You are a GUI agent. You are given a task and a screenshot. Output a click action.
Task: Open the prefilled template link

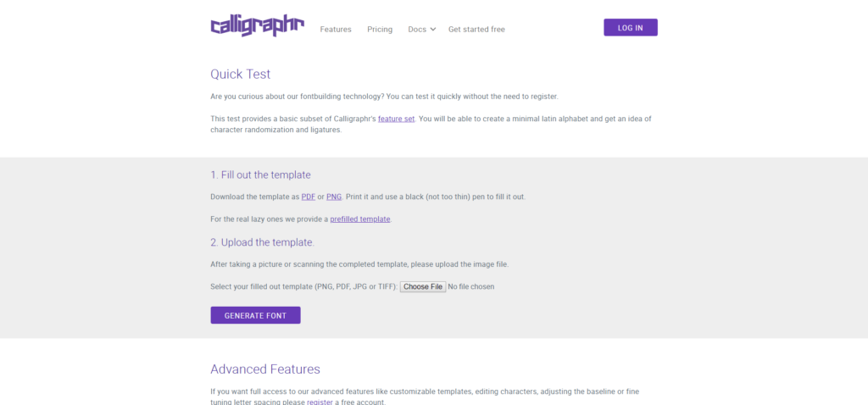(360, 219)
